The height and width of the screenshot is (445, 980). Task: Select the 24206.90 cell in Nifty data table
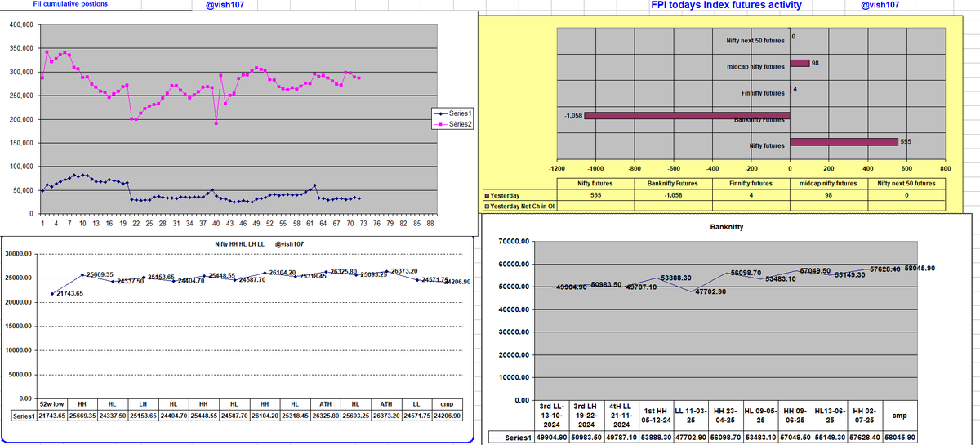447,415
